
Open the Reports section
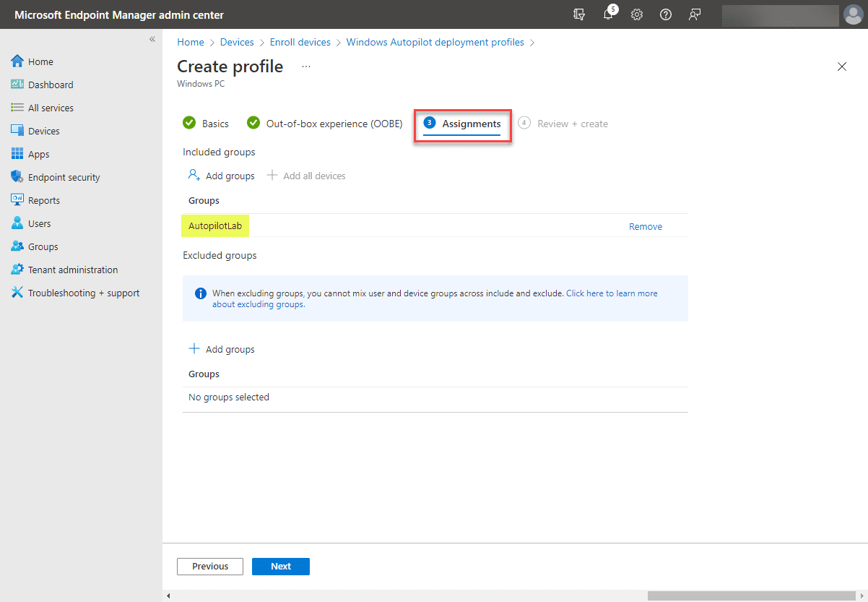[45, 199]
